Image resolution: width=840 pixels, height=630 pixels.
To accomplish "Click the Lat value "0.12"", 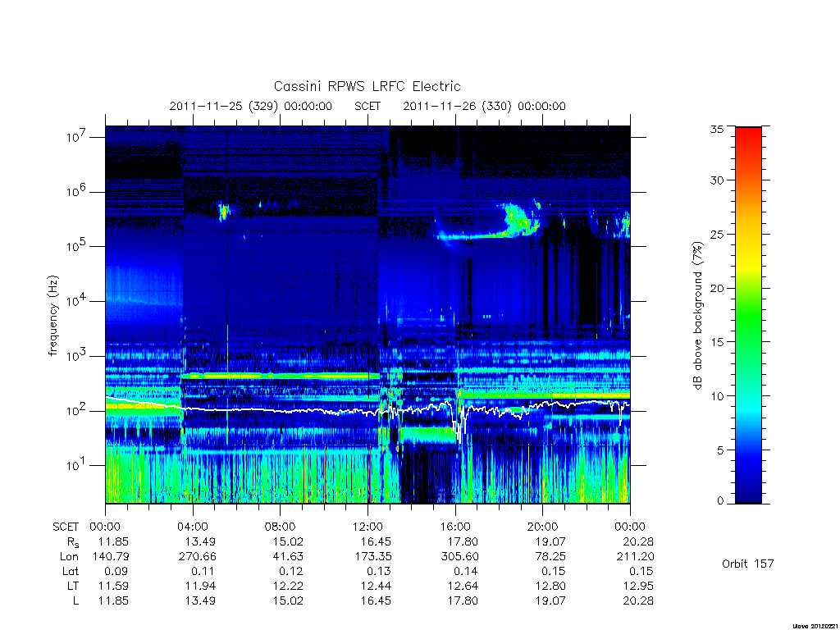I will 291,572.
